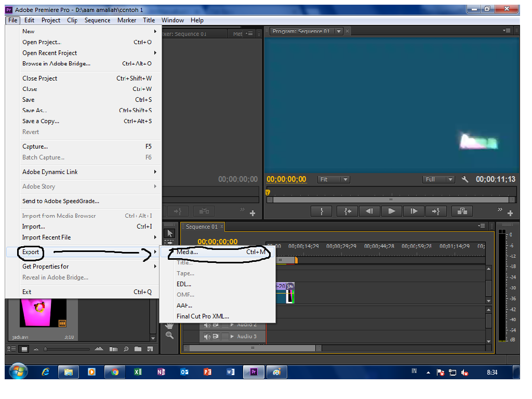The image size is (532, 399).
Task: Step forward one frame in Program monitor
Action: (x=414, y=211)
